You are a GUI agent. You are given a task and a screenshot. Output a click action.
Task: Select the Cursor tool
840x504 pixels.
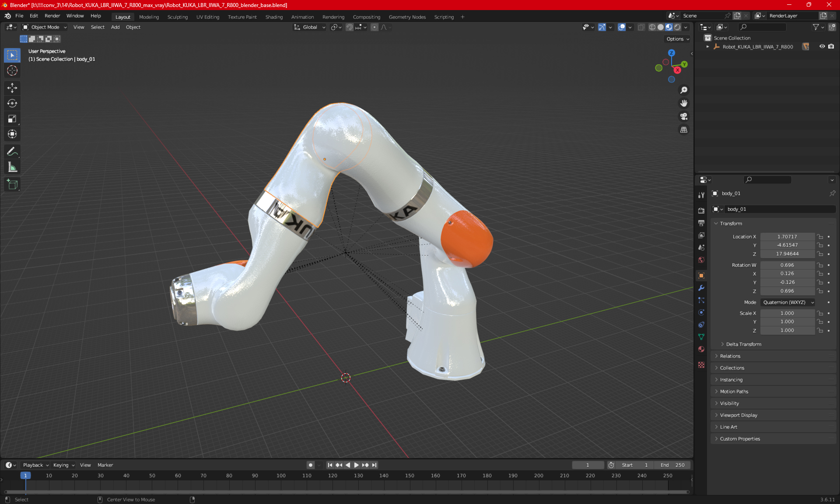point(12,70)
